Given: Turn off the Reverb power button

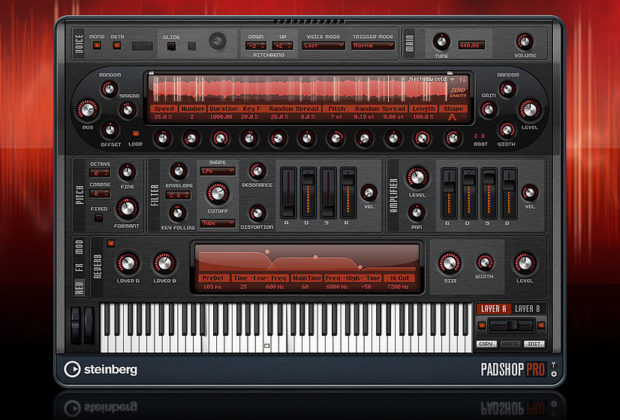Looking at the screenshot, I should point(111,244).
